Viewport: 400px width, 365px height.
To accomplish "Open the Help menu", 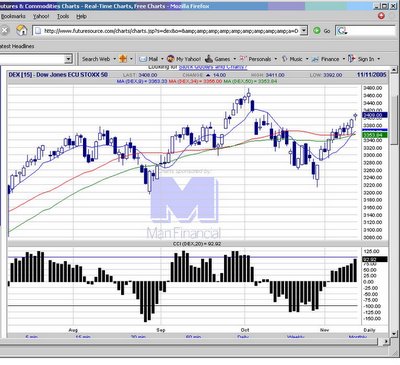I will tap(81, 16).
